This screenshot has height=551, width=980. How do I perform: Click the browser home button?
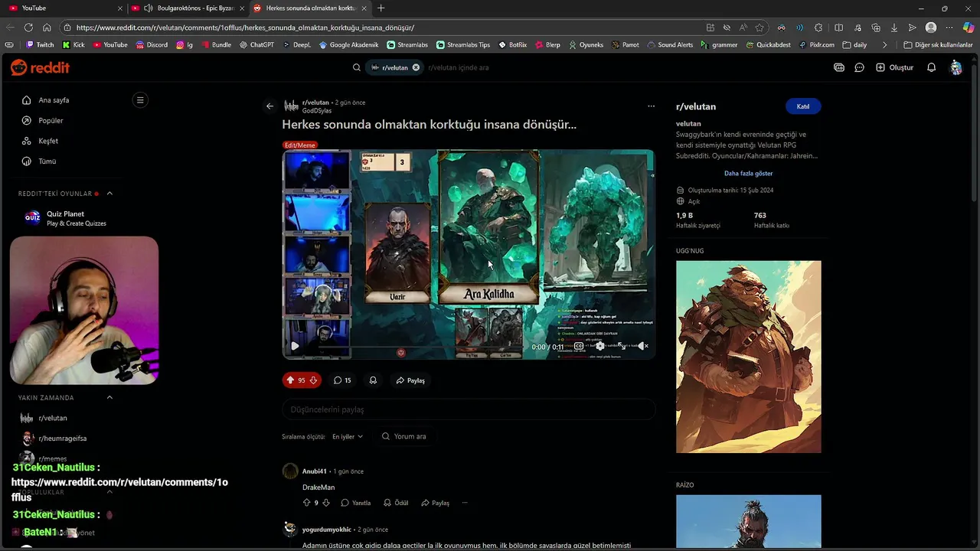(47, 28)
